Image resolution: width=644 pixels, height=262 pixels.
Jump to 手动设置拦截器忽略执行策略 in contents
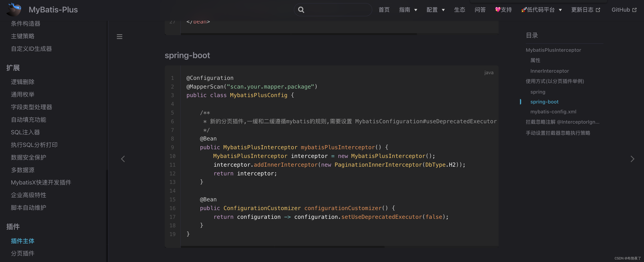coord(558,133)
